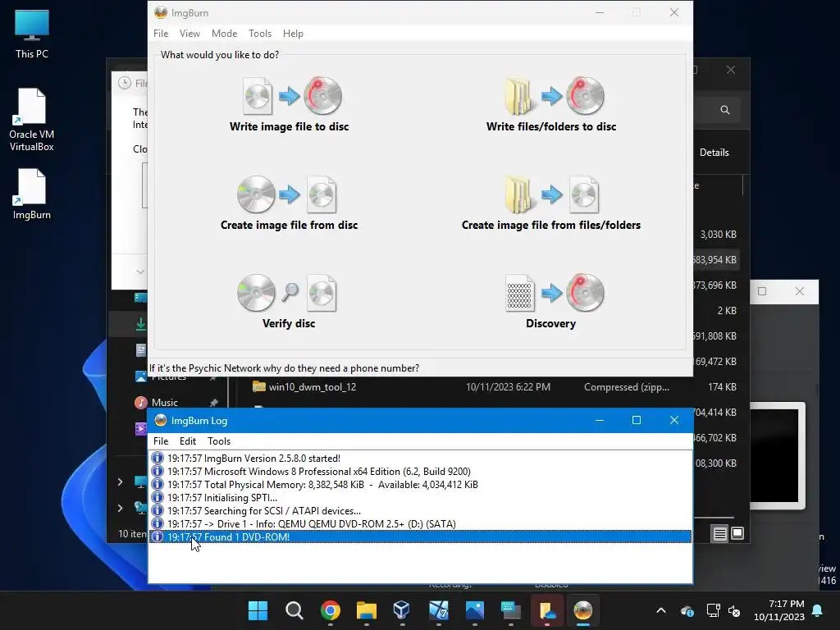Image resolution: width=840 pixels, height=630 pixels.
Task: Open the Photos app taskbar icon
Action: pos(475,610)
